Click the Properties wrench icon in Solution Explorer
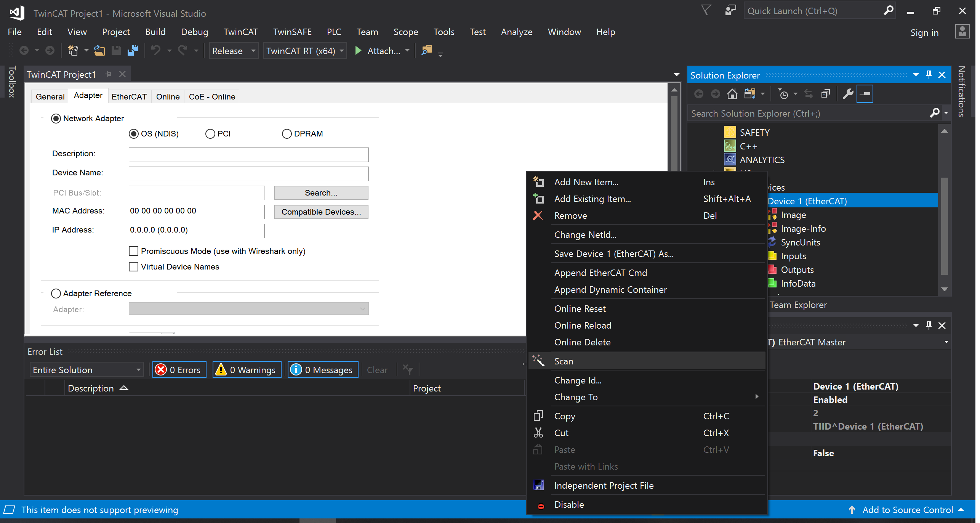Screen dimensions: 980x523 click(x=848, y=94)
